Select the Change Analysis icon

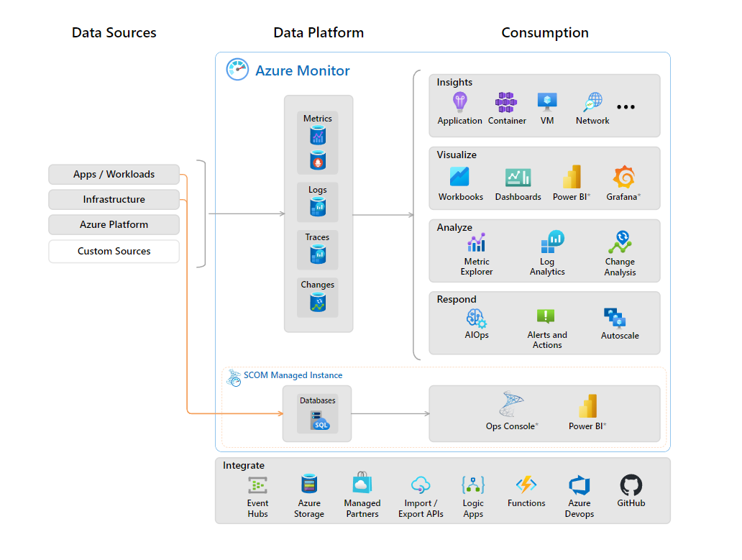pos(620,242)
